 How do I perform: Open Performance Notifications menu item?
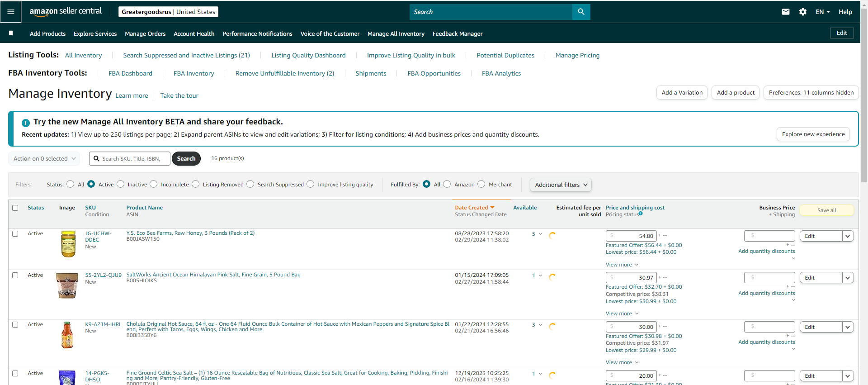[x=257, y=33]
